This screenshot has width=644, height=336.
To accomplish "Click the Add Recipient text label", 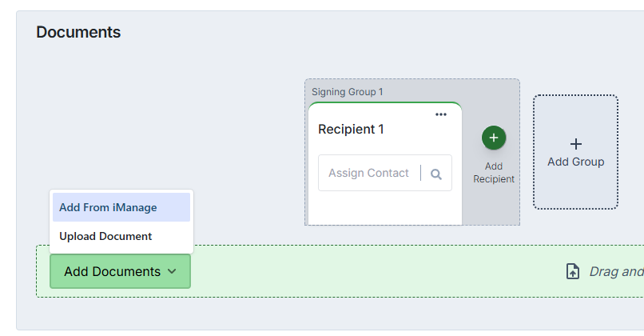I will pos(494,173).
